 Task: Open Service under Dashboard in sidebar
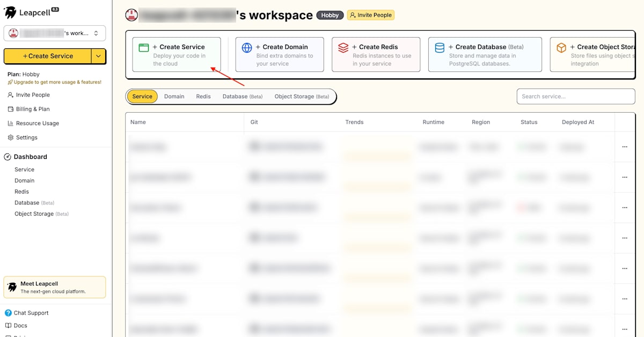[24, 170]
